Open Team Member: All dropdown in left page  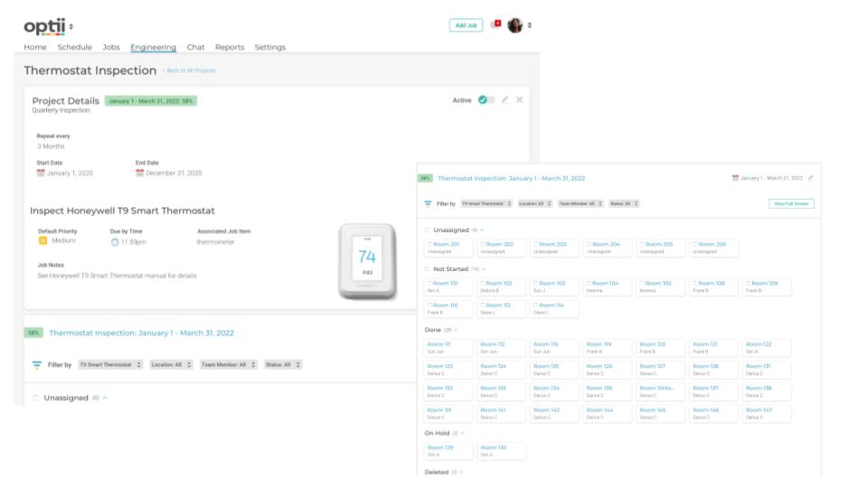click(x=228, y=364)
